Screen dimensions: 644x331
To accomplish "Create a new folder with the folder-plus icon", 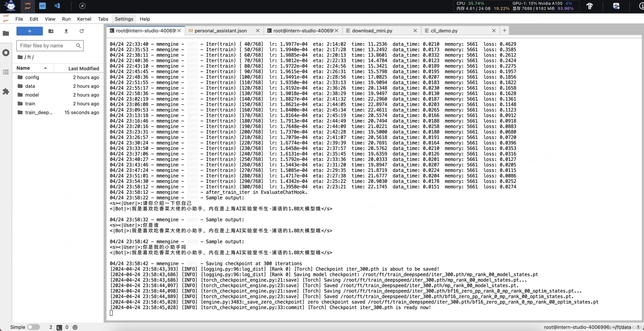I will 51,31.
